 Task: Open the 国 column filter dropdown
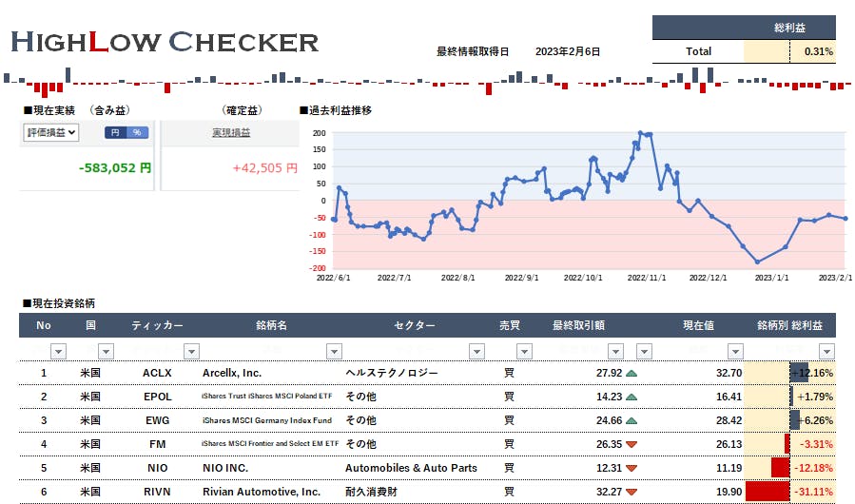click(x=105, y=351)
